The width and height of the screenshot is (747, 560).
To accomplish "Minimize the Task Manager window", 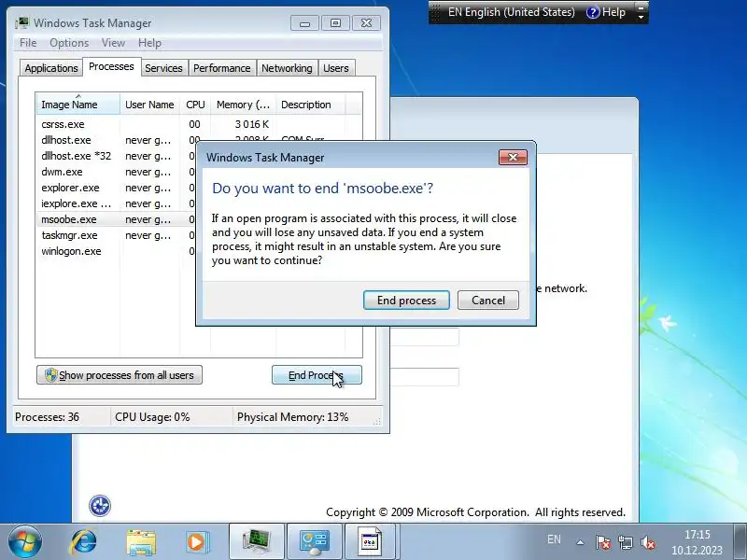I will 305,22.
